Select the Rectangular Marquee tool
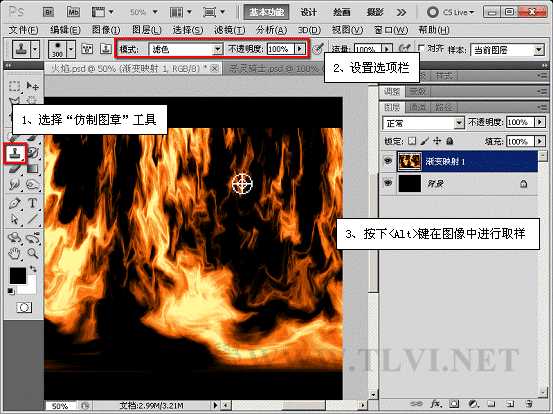This screenshot has width=553, height=414. coord(14,86)
